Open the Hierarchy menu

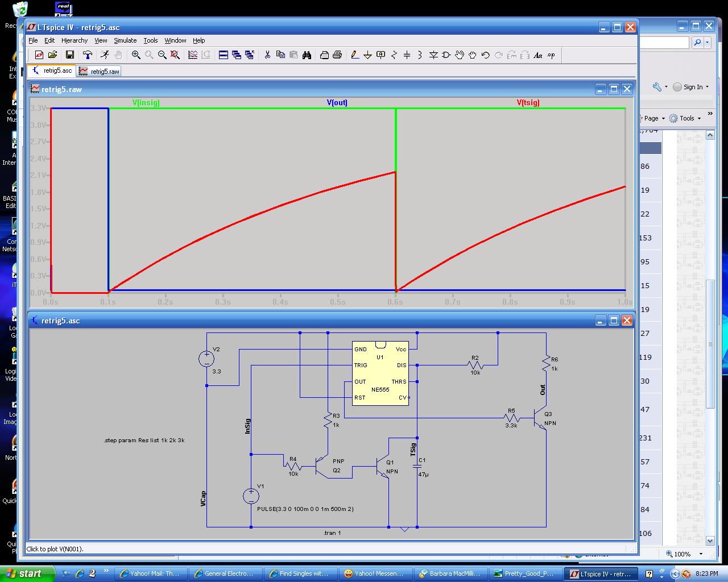[x=75, y=40]
